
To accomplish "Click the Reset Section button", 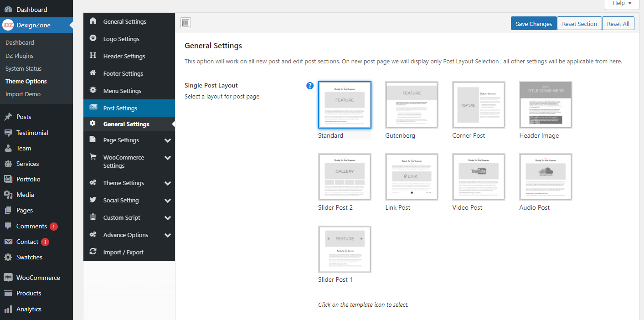I will pyautogui.click(x=579, y=24).
